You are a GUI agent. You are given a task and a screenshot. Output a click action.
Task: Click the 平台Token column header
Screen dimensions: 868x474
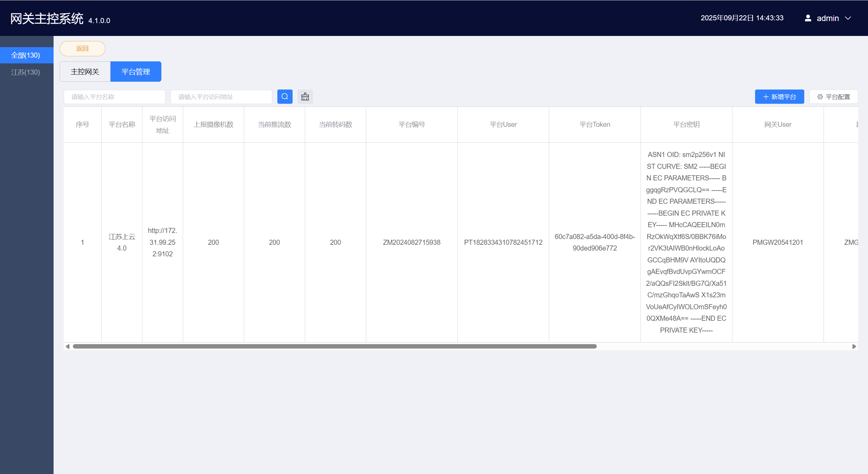[x=595, y=124]
